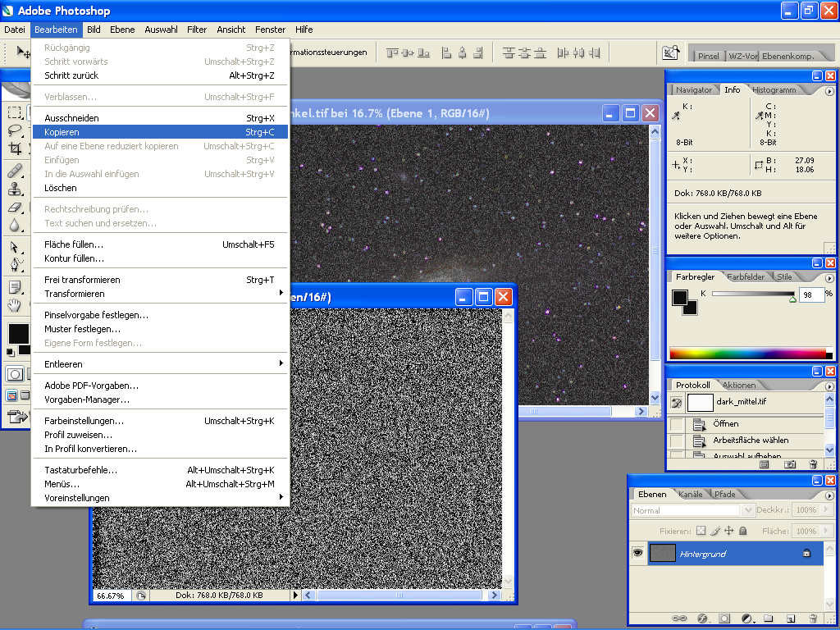
Task: Select the Hand tool
Action: tap(15, 305)
